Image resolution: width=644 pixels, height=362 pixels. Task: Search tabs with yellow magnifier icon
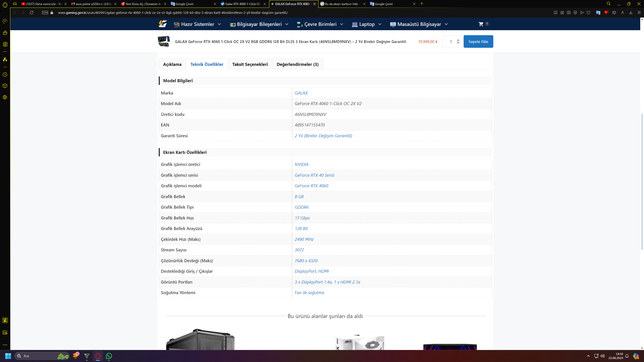point(609,4)
